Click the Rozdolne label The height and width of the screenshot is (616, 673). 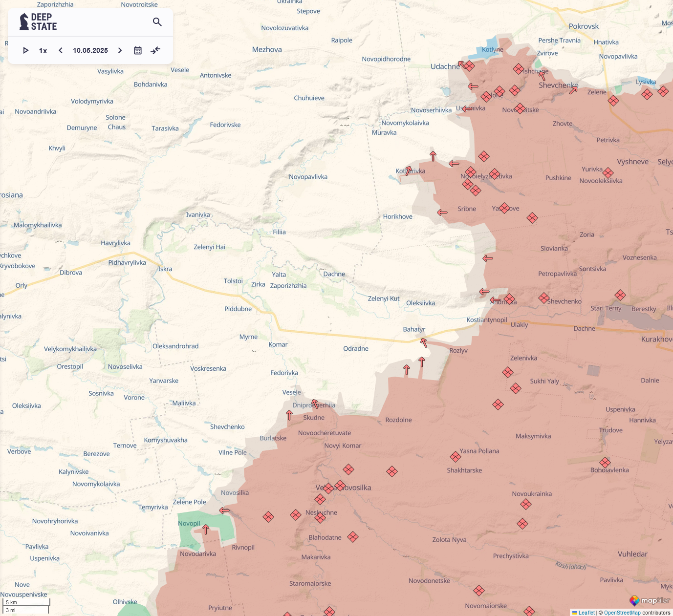tap(398, 420)
